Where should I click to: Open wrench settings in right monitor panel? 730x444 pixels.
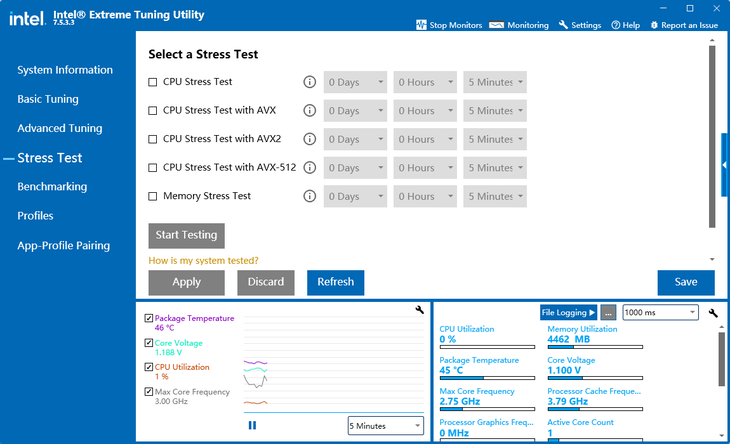(713, 313)
